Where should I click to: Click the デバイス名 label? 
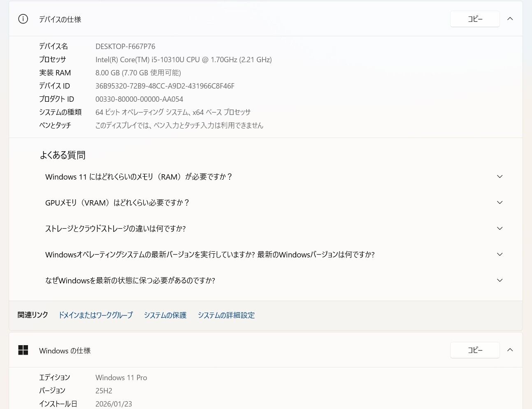coord(53,47)
